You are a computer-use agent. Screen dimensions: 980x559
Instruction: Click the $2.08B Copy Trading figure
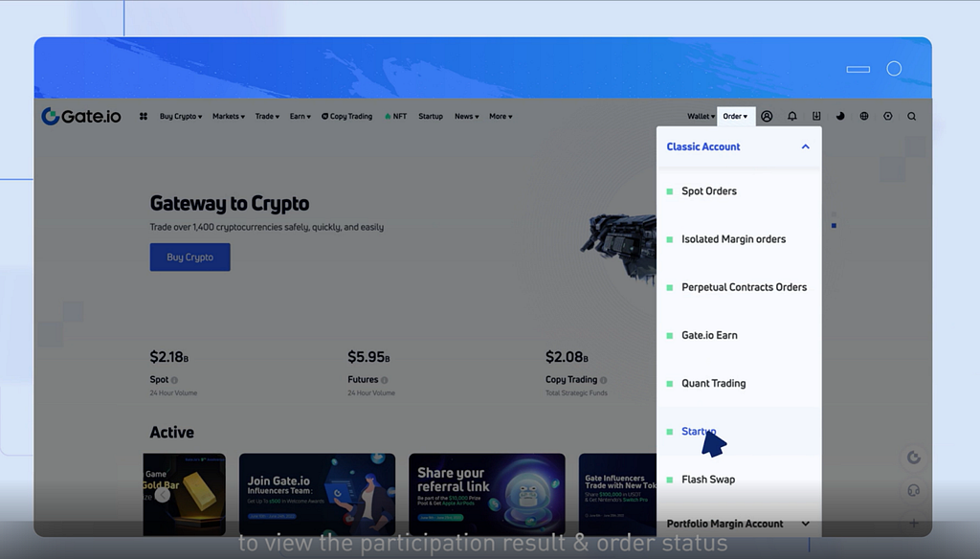567,357
